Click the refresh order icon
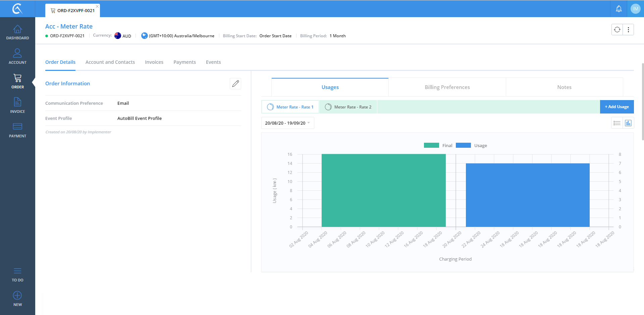The height and width of the screenshot is (315, 644). [x=617, y=30]
